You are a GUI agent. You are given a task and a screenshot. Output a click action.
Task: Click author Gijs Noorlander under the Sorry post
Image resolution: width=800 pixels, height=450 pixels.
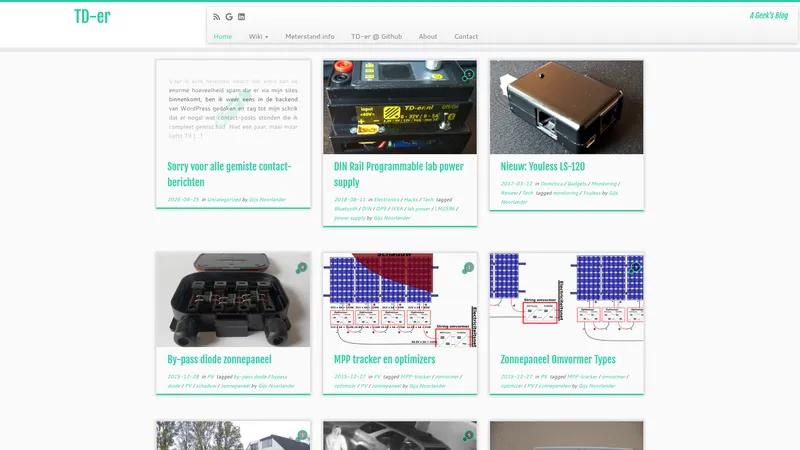(267, 199)
